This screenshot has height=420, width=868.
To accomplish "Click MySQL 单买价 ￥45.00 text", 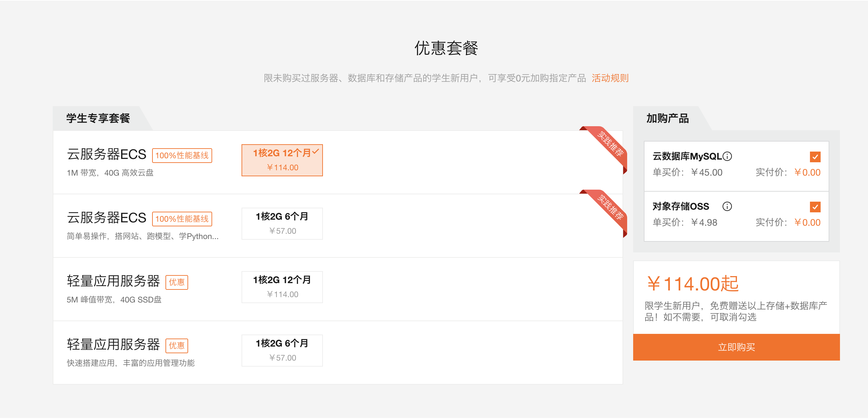I will point(688,173).
